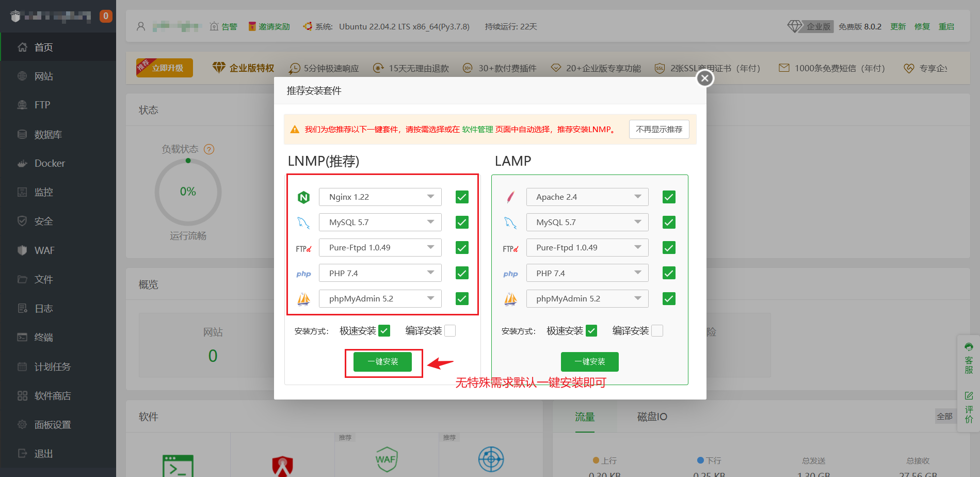Click the terminal software icon below 软件
Image resolution: width=980 pixels, height=477 pixels.
(178, 466)
